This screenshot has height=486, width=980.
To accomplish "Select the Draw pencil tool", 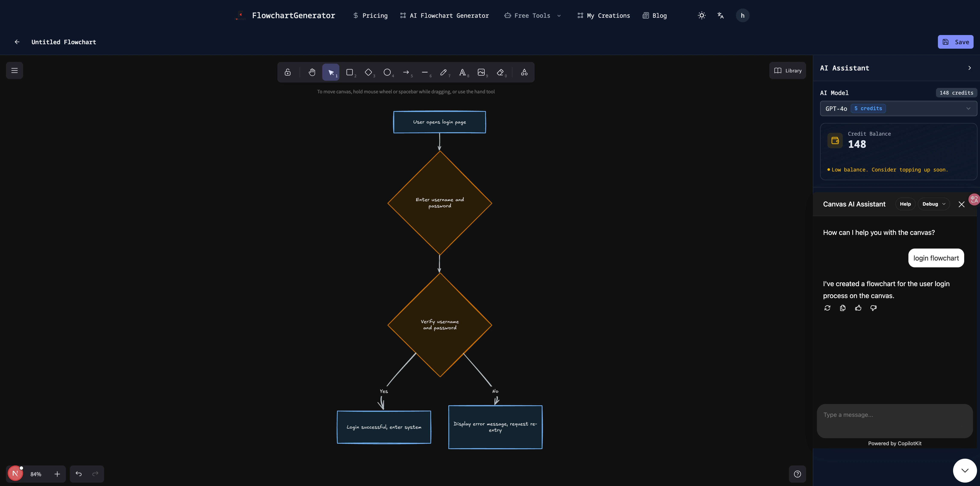I will click(443, 72).
